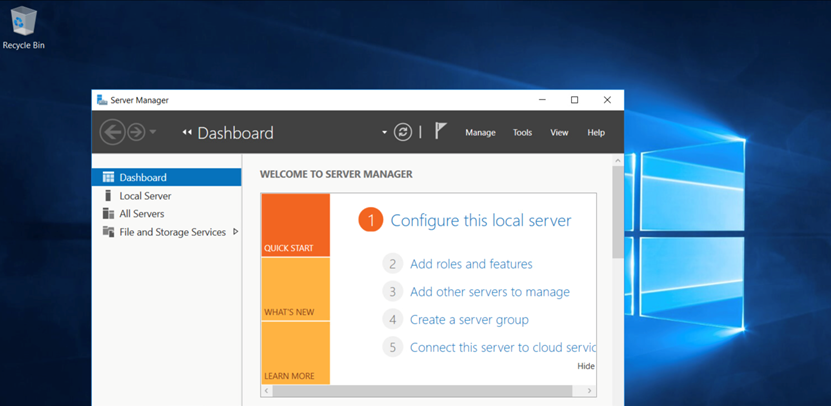Open the LEARN MORE tile
Screen dimensions: 831x406
[x=296, y=353]
